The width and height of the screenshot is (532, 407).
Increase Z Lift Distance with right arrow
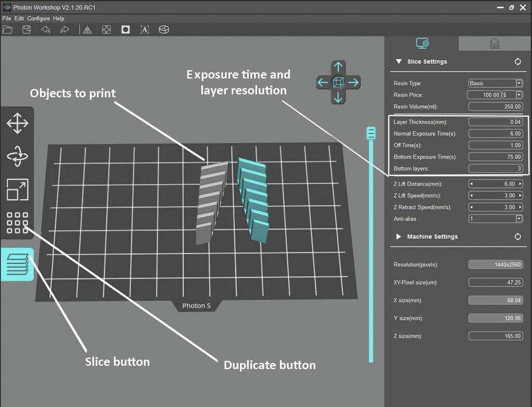pyautogui.click(x=520, y=184)
